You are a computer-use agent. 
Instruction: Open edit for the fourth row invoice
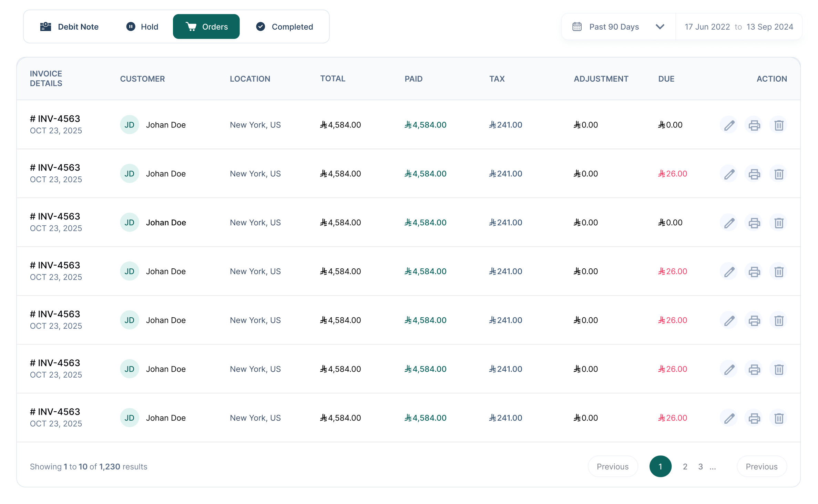[x=729, y=272]
